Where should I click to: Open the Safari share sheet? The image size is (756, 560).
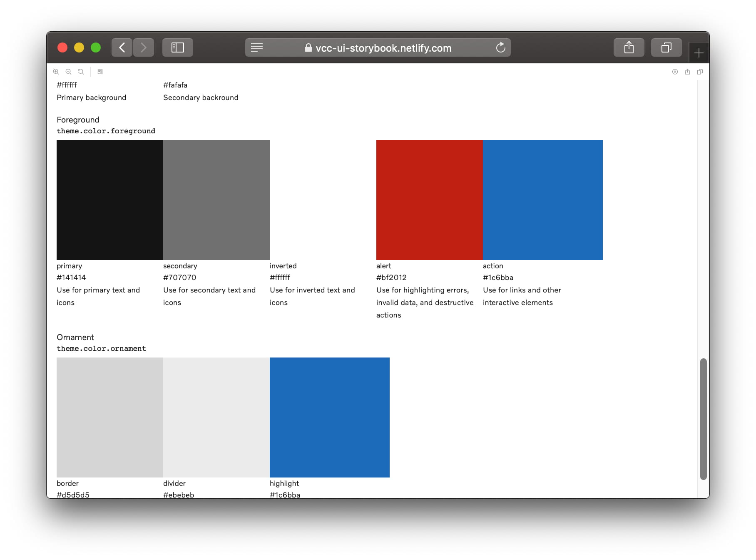(x=629, y=47)
